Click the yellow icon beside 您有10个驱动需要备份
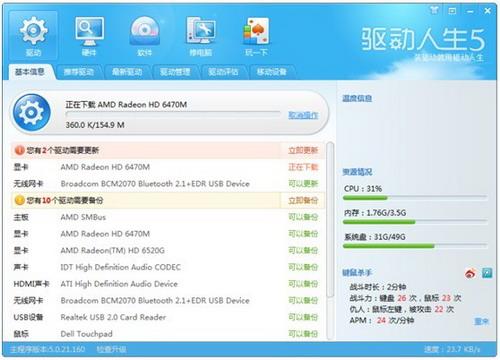This screenshot has width=500, height=360. pos(20,200)
